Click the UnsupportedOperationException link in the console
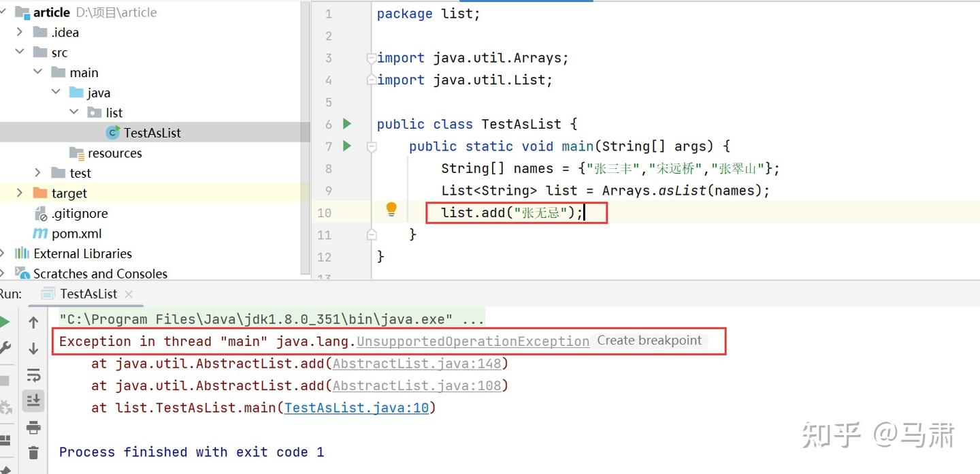This screenshot has width=980, height=474. coord(473,341)
